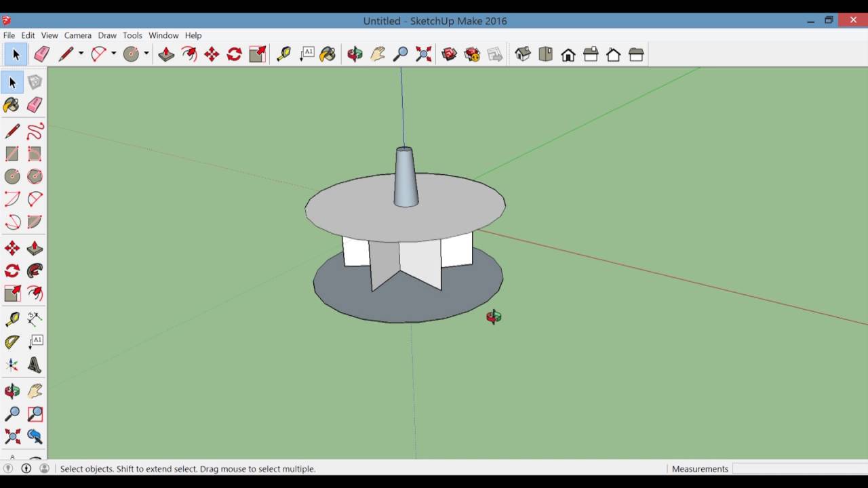Select the Make Component tool
Screen dimensions: 868x488
coord(35,82)
